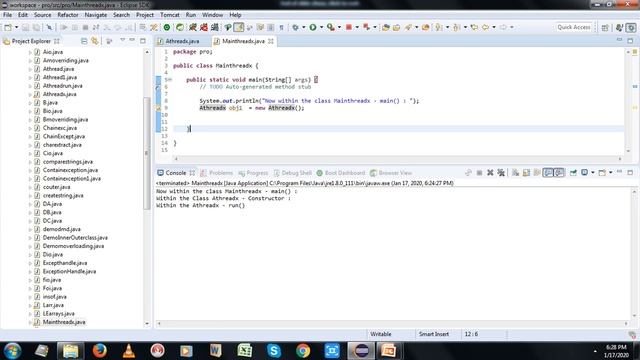This screenshot has height=360, width=640.
Task: Open the Navigate menu
Action: pyautogui.click(x=96, y=15)
